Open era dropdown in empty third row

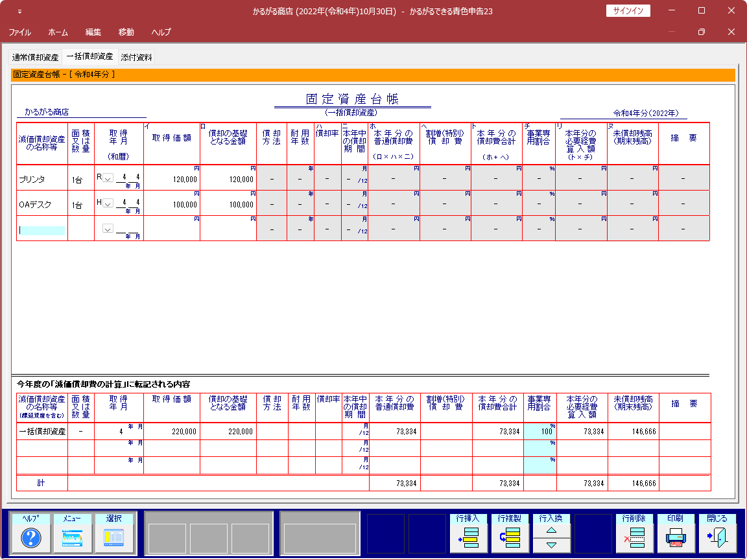click(x=108, y=229)
